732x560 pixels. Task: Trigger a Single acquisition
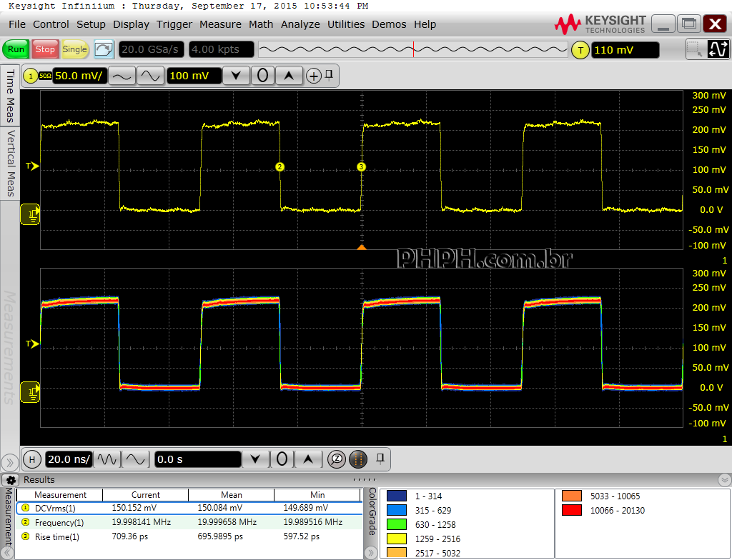click(74, 49)
